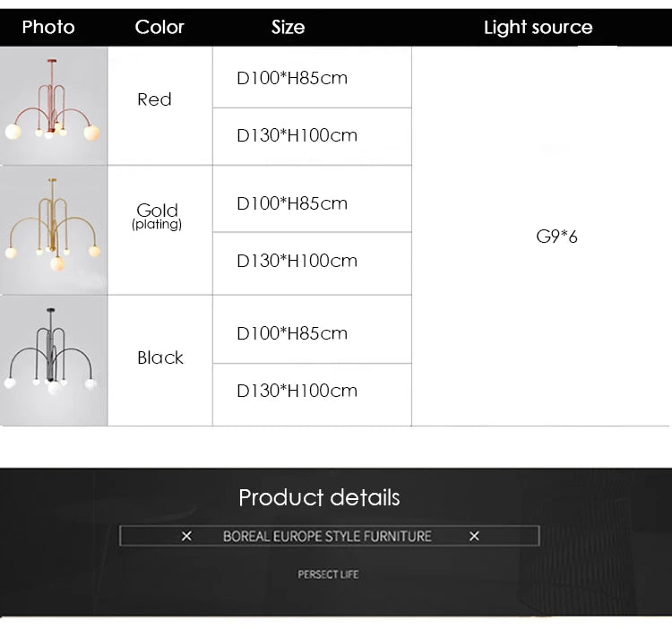Click the red chandelier photo
Screen dimensions: 672x629
click(53, 106)
